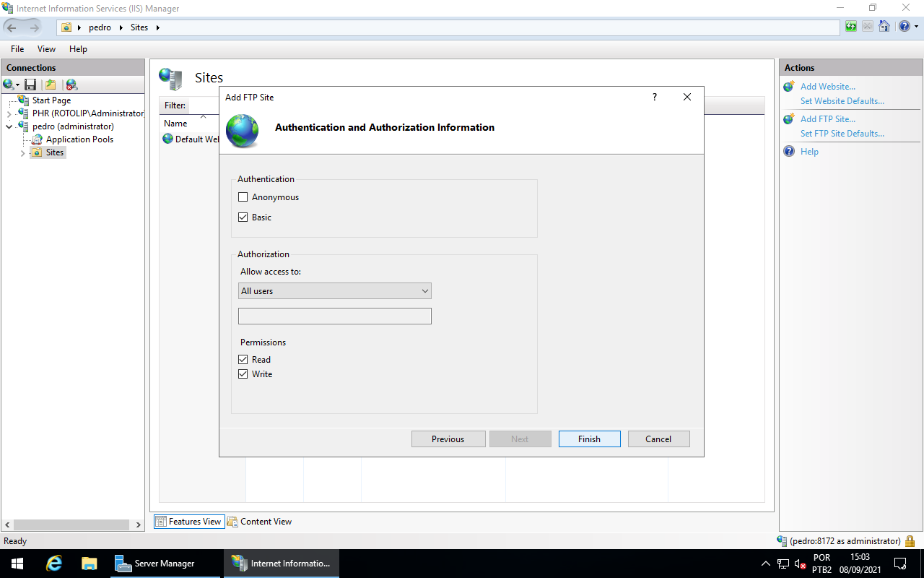The image size is (924, 578).
Task: Refresh with the green refresh icon
Action: (850, 26)
